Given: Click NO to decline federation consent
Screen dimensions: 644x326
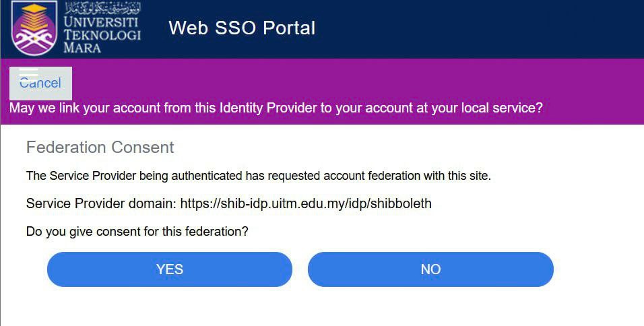Looking at the screenshot, I should pos(430,269).
